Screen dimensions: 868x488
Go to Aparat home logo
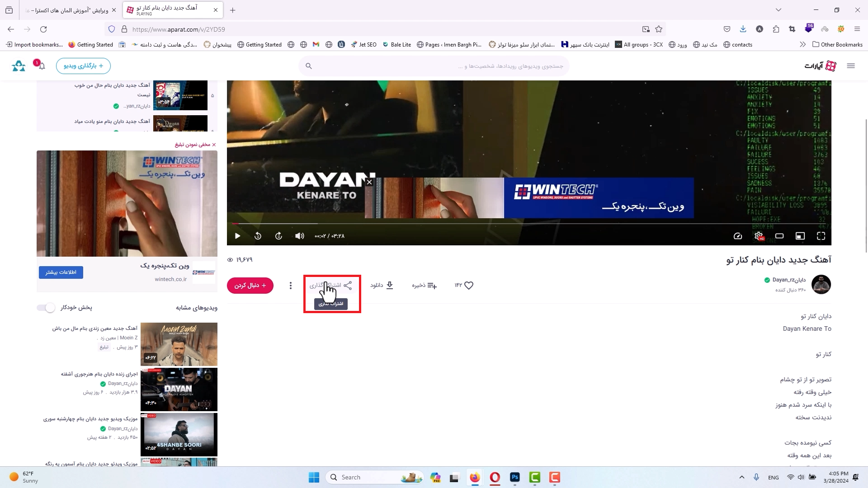click(820, 66)
